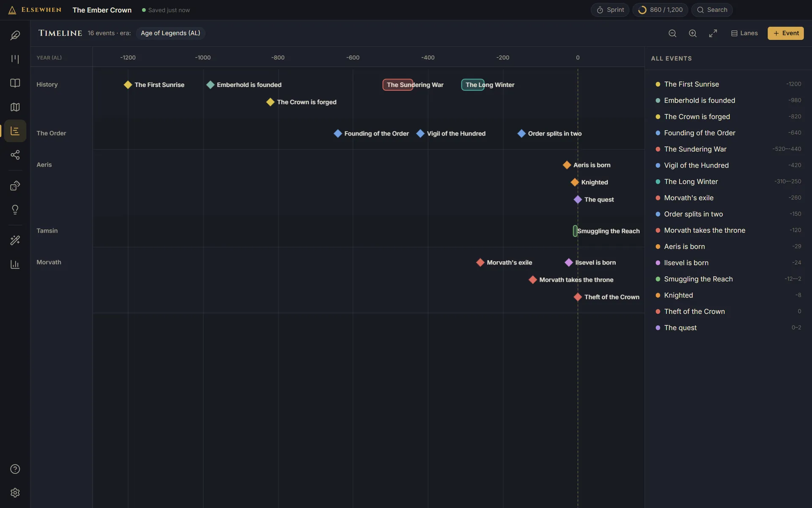
Task: Open the share-nodes relationship graph icon
Action: pos(15,155)
